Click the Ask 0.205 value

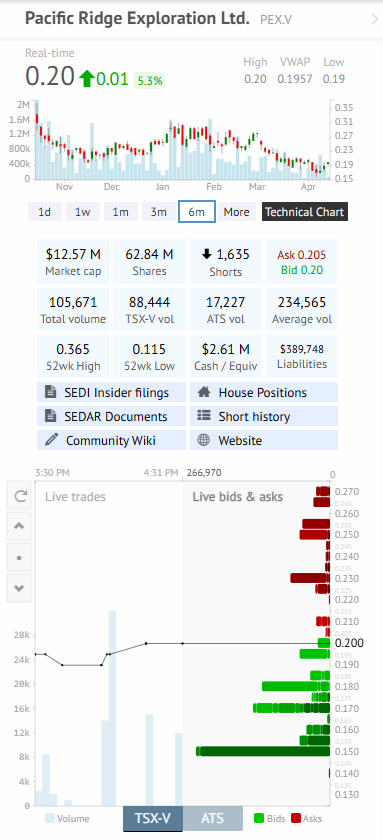coord(302,256)
